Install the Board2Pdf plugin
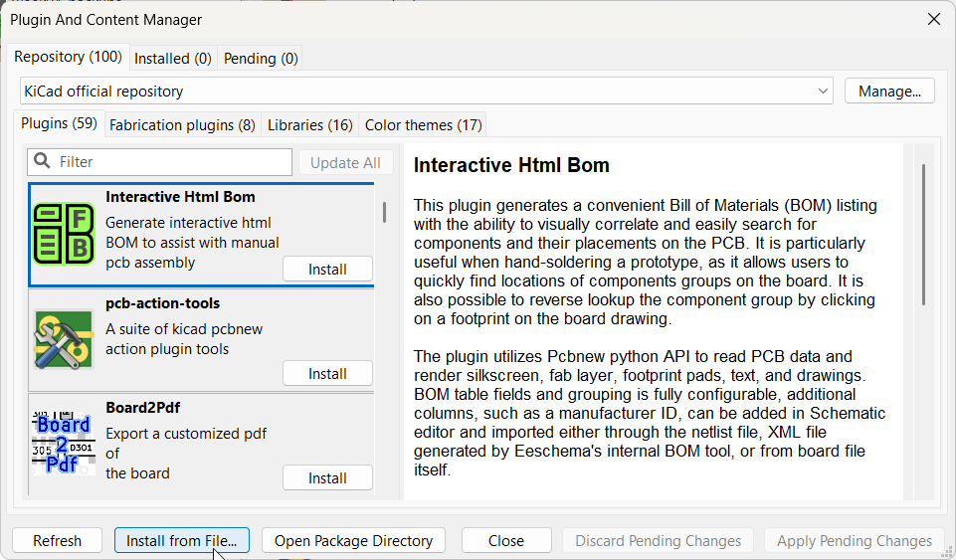 [x=327, y=478]
